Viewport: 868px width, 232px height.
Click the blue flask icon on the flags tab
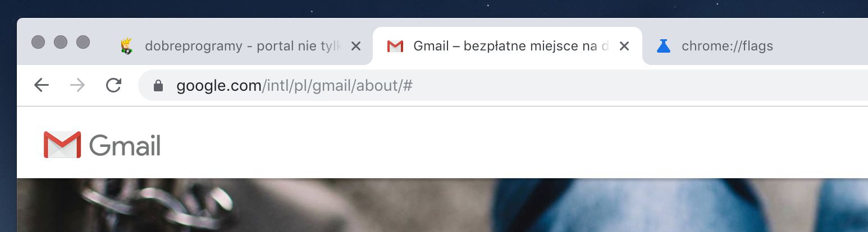click(x=664, y=46)
